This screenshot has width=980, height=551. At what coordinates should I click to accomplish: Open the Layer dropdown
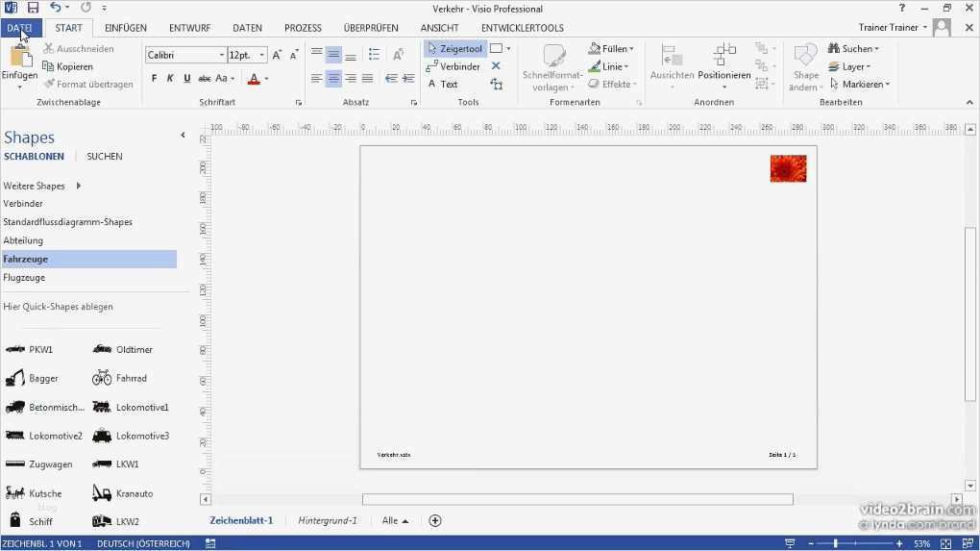click(x=848, y=66)
